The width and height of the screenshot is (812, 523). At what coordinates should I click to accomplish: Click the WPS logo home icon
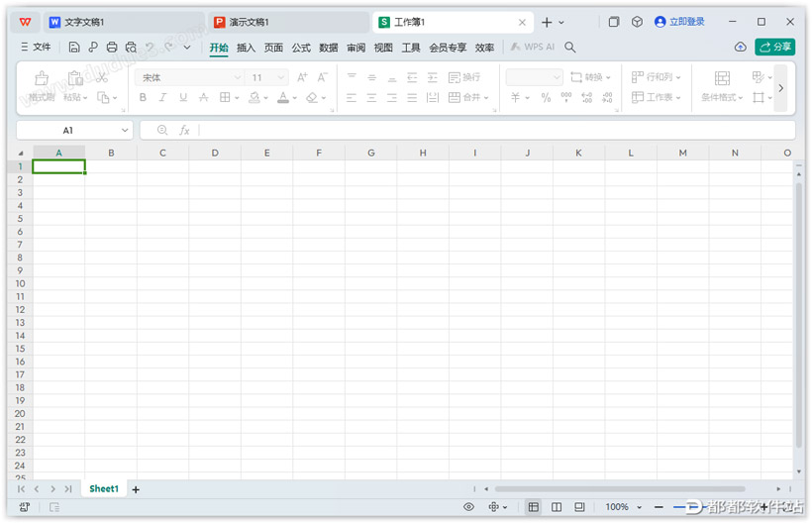click(x=25, y=22)
